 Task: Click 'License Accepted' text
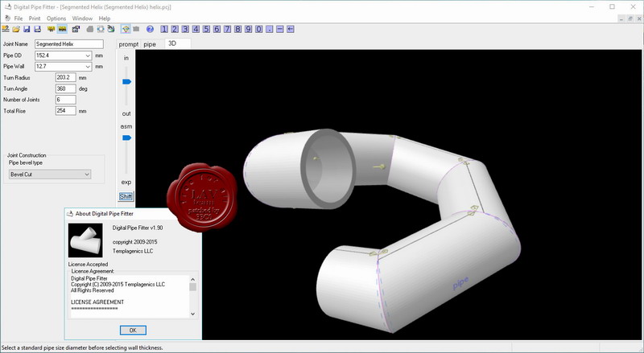(88, 265)
